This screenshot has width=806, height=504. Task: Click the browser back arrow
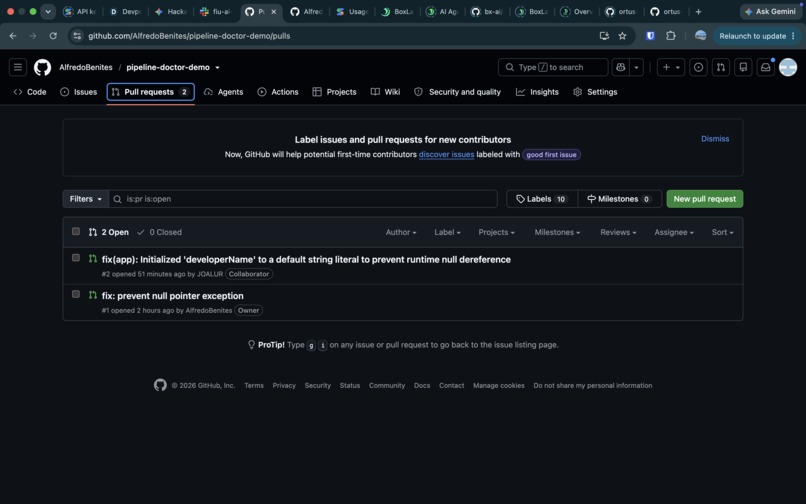[x=13, y=36]
